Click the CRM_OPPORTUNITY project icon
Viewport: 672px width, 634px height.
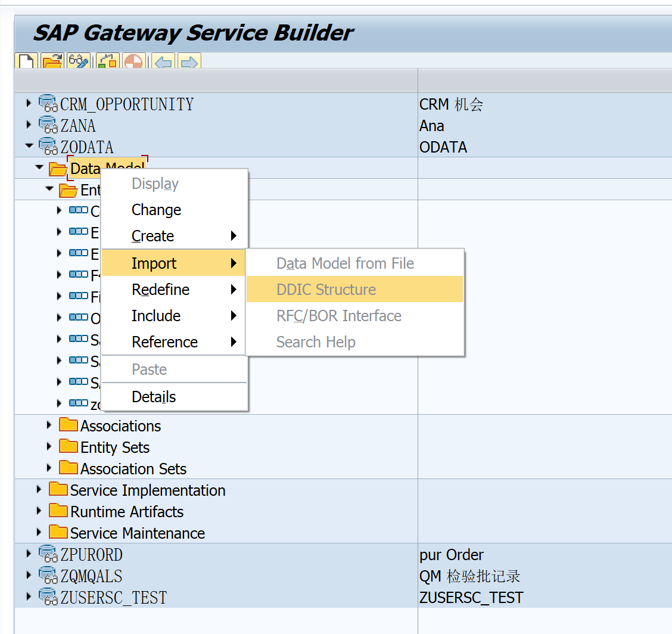[48, 103]
